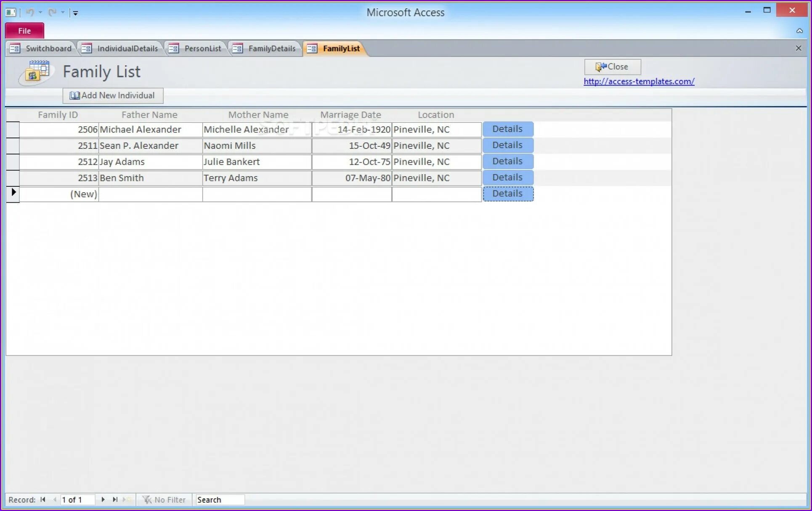Screen dimensions: 812x511
Task: Click the No Filter indicator
Action: click(164, 500)
